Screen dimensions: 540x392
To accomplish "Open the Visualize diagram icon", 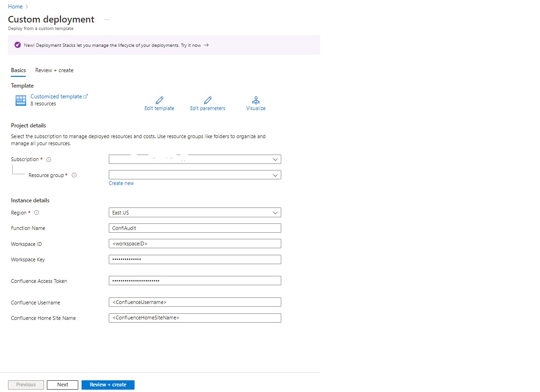I will click(x=256, y=100).
